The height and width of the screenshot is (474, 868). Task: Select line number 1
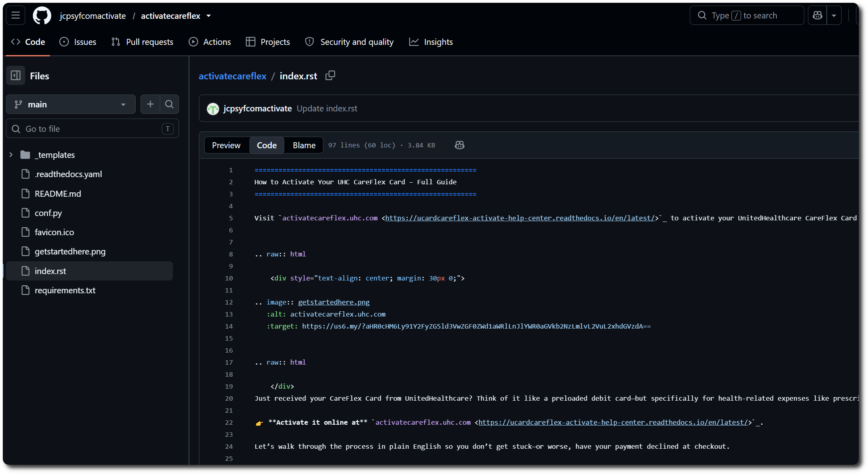pyautogui.click(x=231, y=170)
